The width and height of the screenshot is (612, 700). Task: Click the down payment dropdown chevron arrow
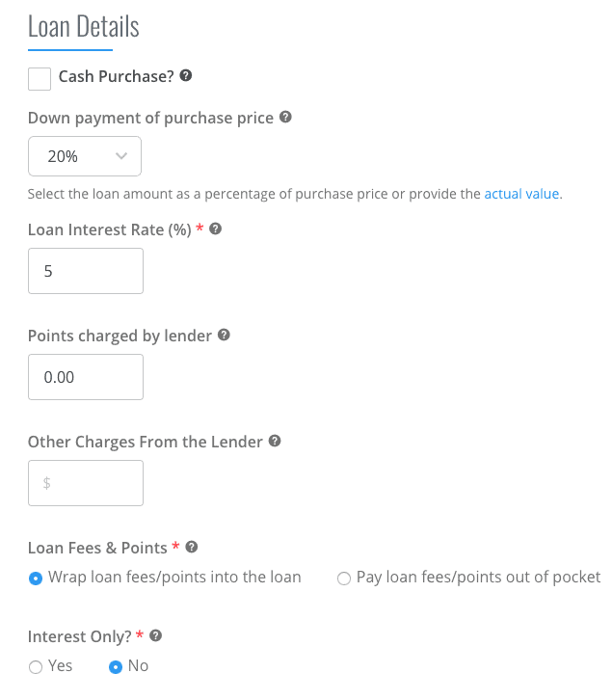[121, 156]
